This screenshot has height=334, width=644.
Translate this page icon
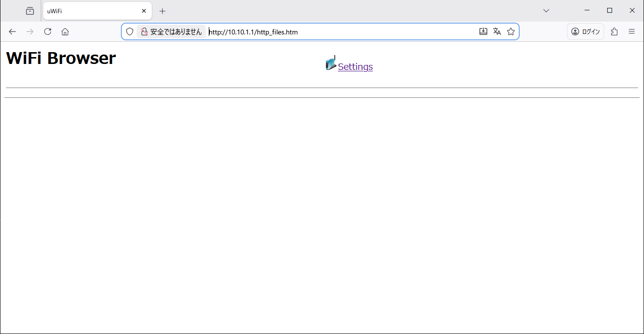[x=497, y=31]
